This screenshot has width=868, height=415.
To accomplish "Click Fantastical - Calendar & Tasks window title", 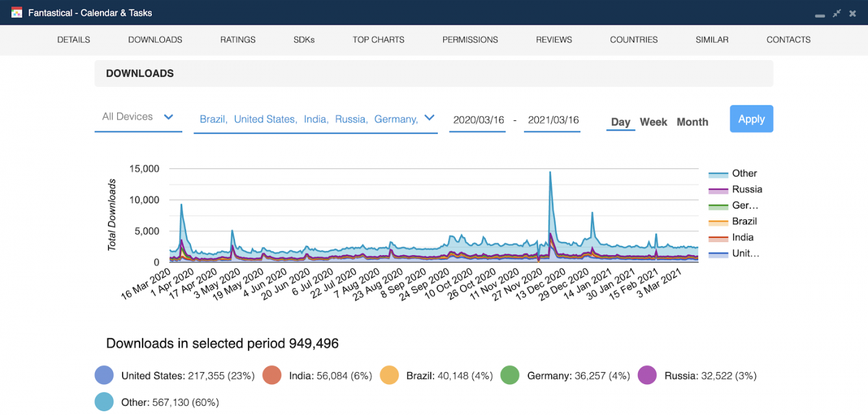I will click(90, 12).
